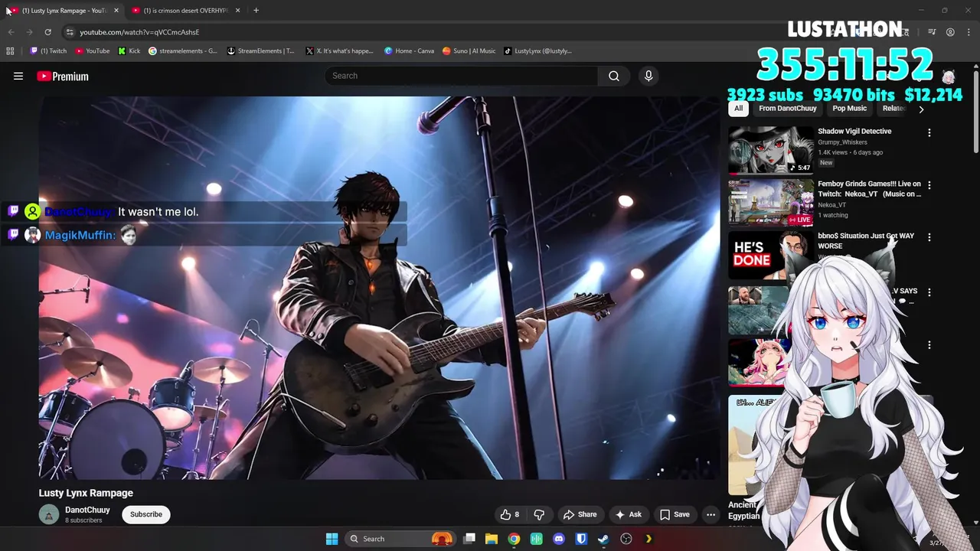This screenshot has width=980, height=551.
Task: Click the magnifier search button
Action: pos(613,76)
